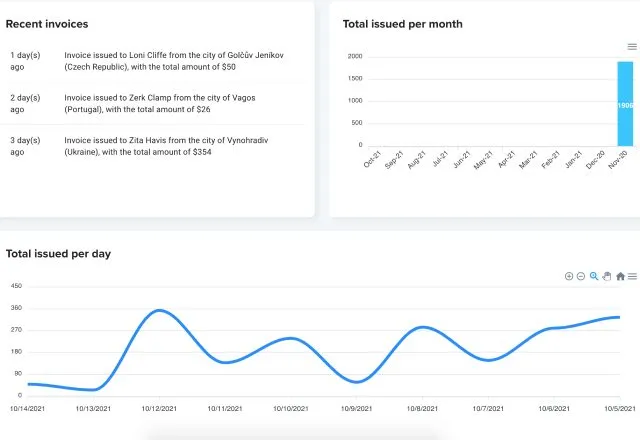The height and width of the screenshot is (440, 640).
Task: Click the Nov-20 blue bar
Action: [625, 104]
